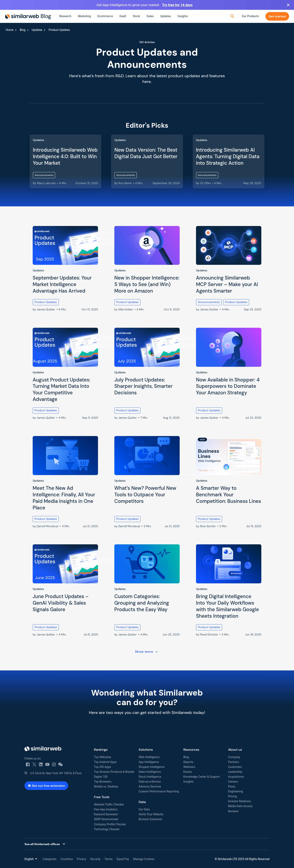Open the Marketing menu
Image resolution: width=294 pixels, height=868 pixels.
pyautogui.click(x=84, y=16)
